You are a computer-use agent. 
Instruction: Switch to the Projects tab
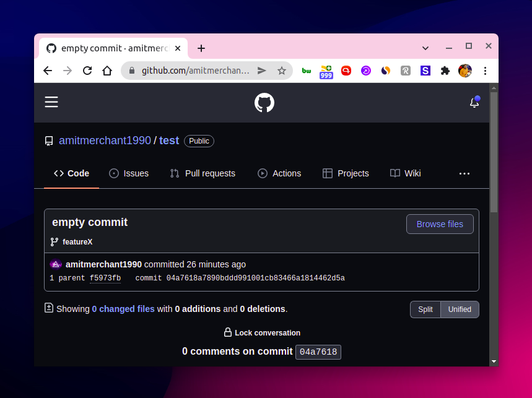click(x=346, y=173)
